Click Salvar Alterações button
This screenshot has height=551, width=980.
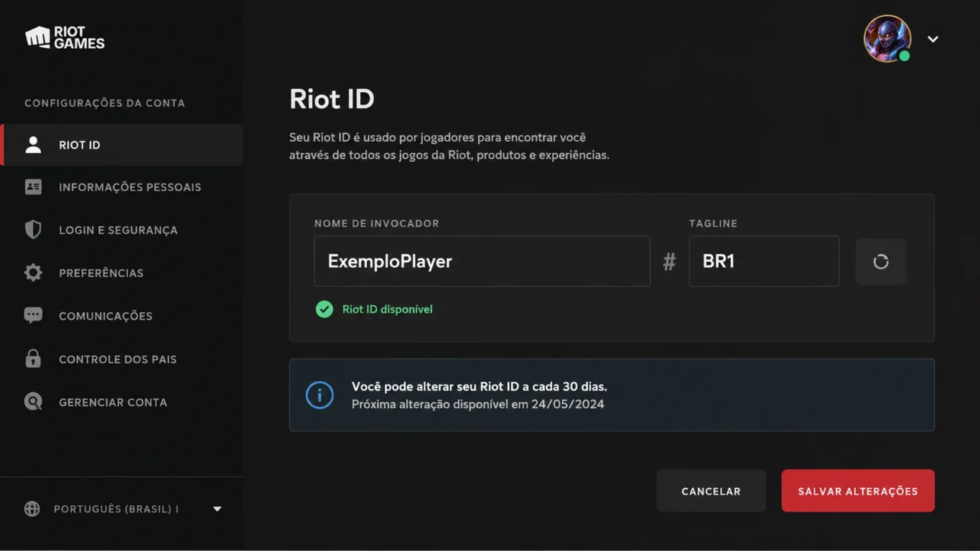[858, 491]
